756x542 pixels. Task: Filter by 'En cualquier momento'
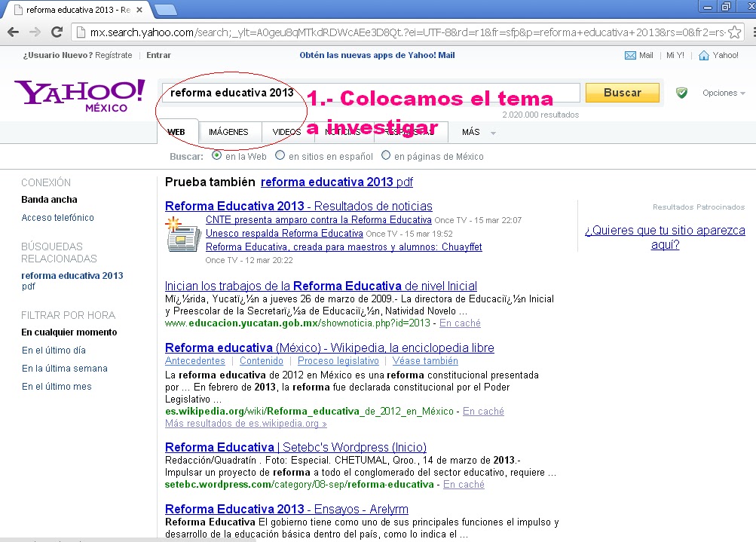[x=69, y=332]
